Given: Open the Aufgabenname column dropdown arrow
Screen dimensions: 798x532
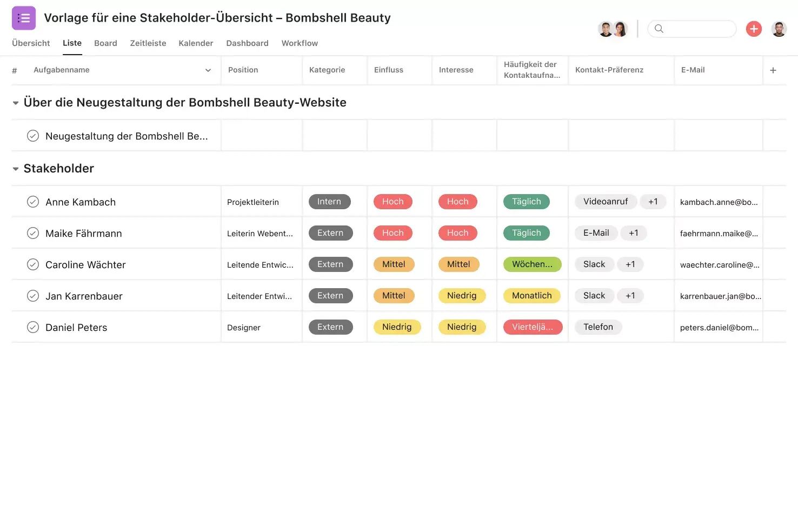Looking at the screenshot, I should (208, 70).
